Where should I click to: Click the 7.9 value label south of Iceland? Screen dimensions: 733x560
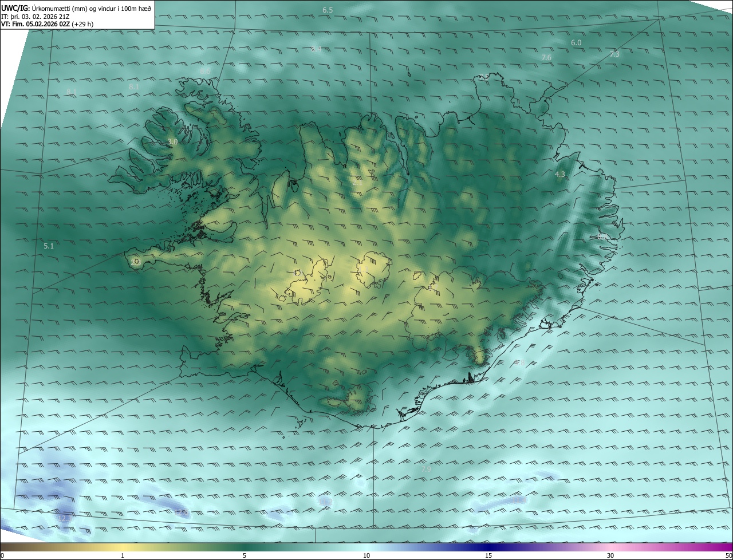click(426, 469)
